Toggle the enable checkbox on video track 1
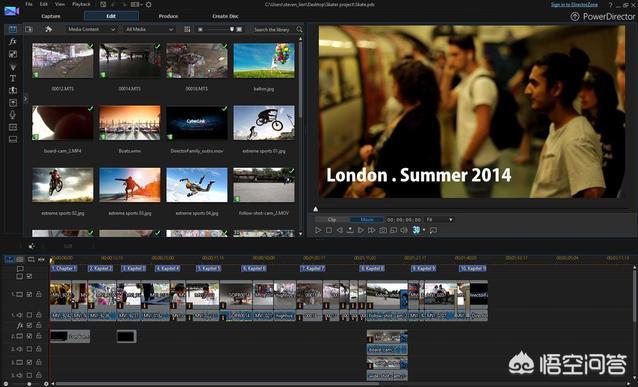The width and height of the screenshot is (638, 387). pyautogui.click(x=29, y=294)
